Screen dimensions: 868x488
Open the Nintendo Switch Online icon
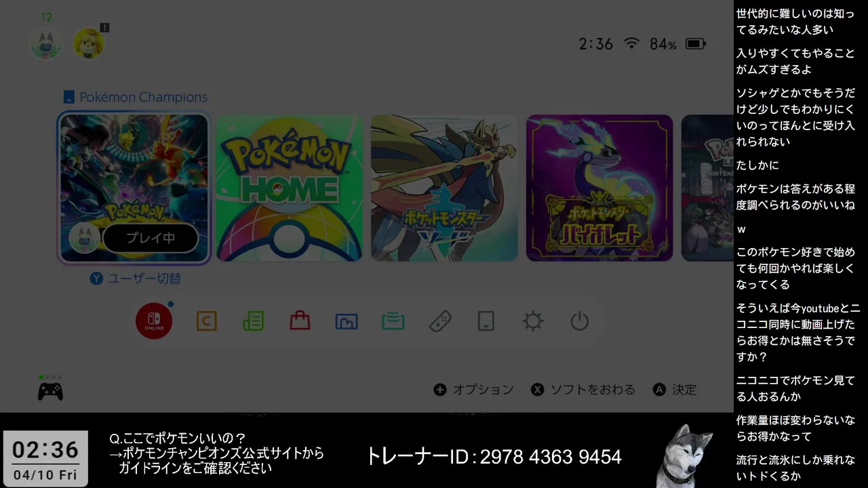154,321
